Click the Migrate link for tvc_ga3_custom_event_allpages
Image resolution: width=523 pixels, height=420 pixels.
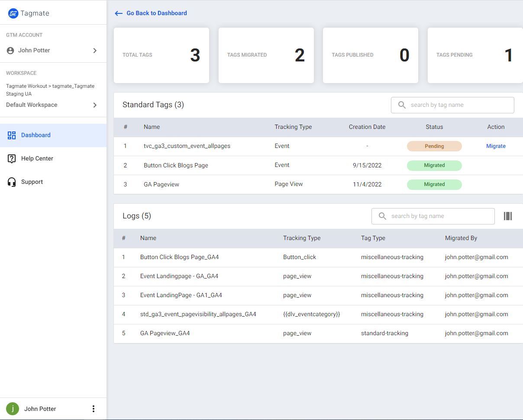click(496, 146)
